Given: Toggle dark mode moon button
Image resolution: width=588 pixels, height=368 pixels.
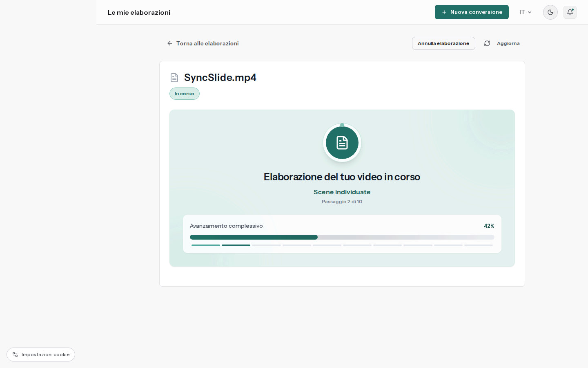Looking at the screenshot, I should click(x=550, y=12).
